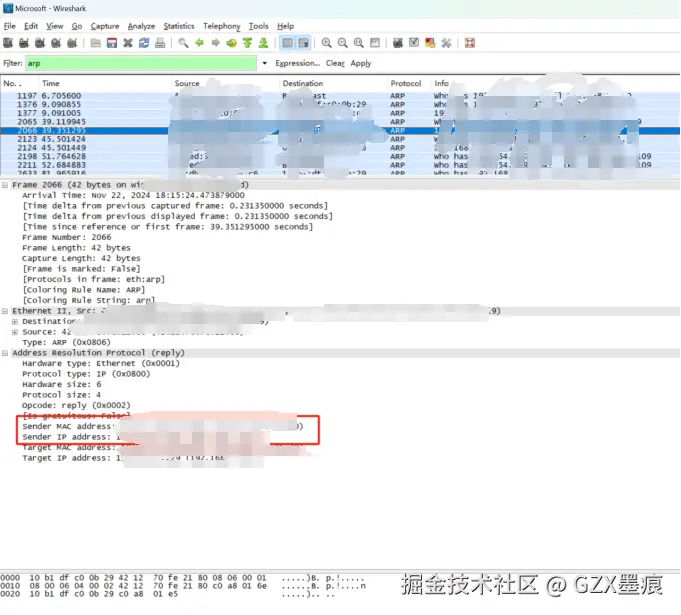Reload the capture file icon
Viewport: 681px width, 615px height.
[144, 43]
